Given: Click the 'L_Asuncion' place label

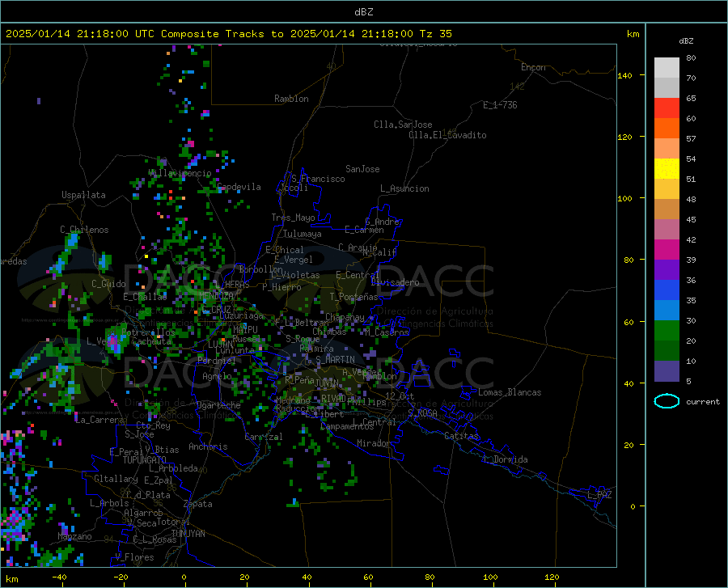Looking at the screenshot, I should pos(404,188).
